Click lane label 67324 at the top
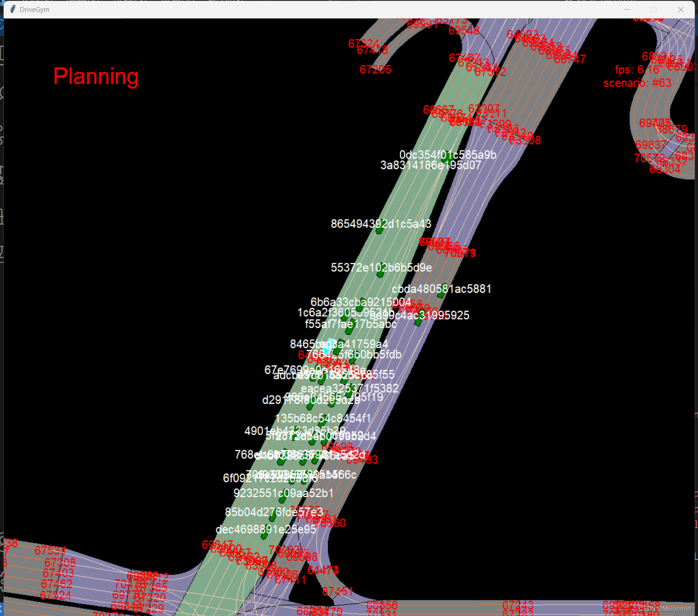The image size is (698, 616). 363,44
